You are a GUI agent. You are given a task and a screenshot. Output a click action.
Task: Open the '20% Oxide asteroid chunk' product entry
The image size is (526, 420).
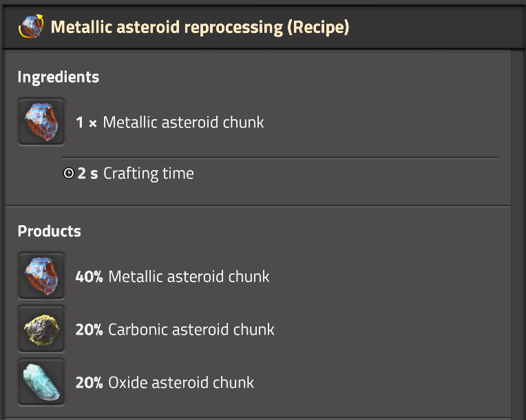[165, 382]
